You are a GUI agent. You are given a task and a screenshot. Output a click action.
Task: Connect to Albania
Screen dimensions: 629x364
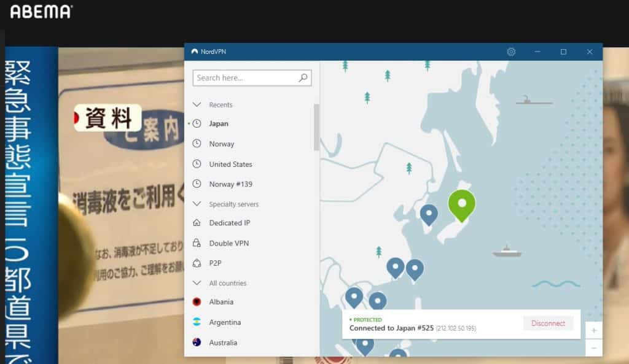[221, 302]
